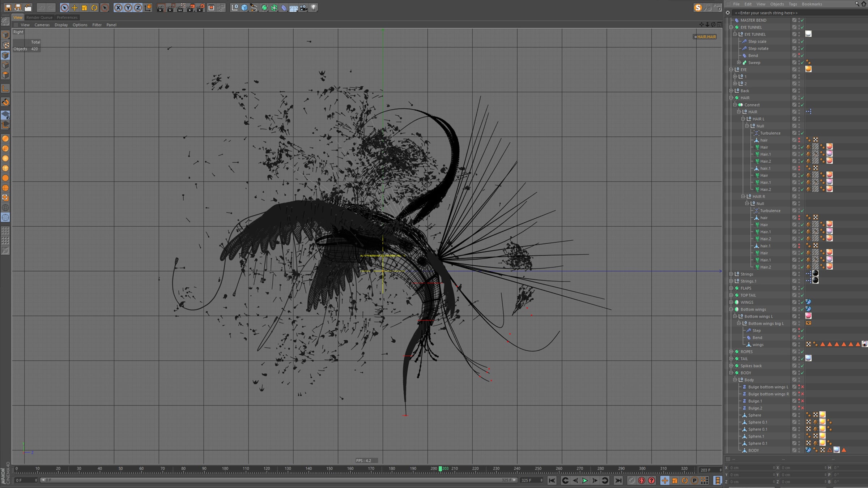The image size is (868, 488).
Task: Toggle TOP TAIL visibility dots
Action: point(799,295)
